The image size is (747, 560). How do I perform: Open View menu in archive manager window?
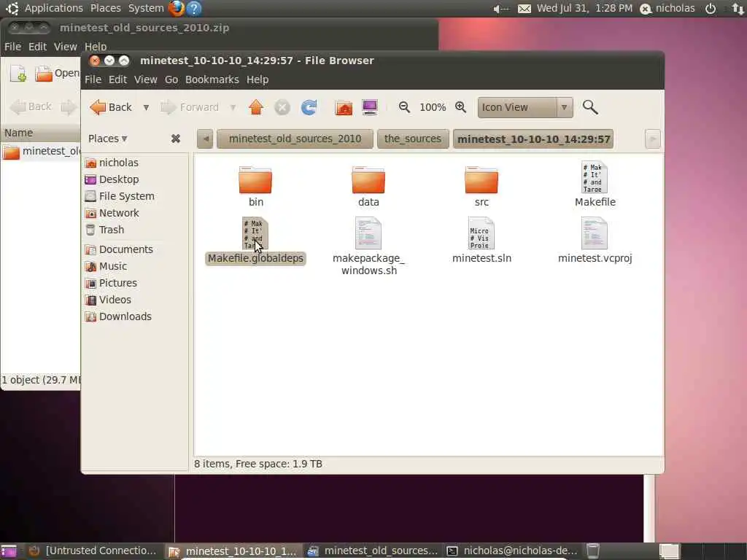pyautogui.click(x=65, y=47)
